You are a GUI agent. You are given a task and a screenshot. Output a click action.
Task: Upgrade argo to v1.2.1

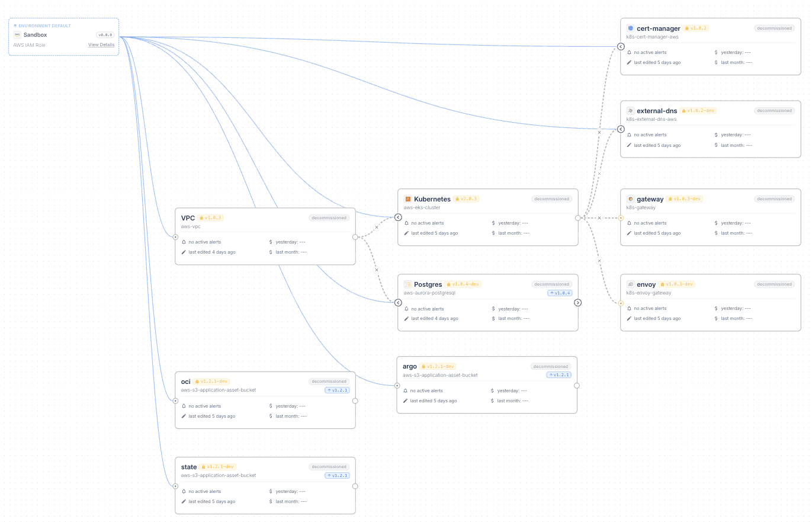[559, 374]
